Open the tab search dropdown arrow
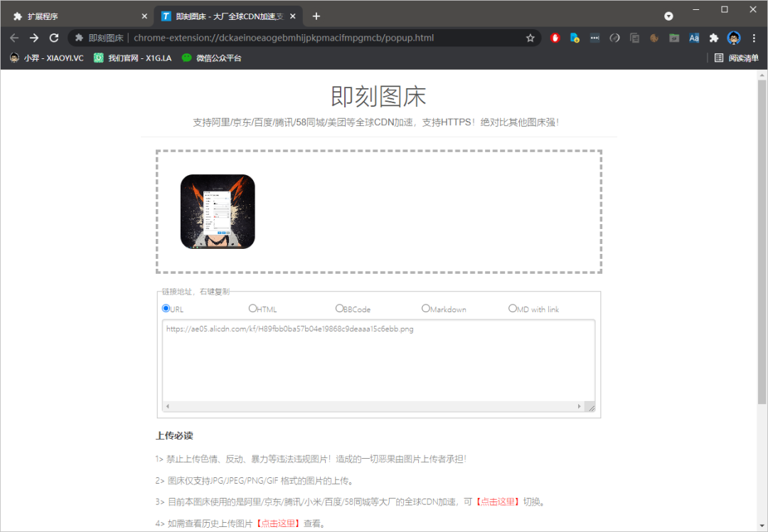This screenshot has width=768, height=532. (x=668, y=16)
